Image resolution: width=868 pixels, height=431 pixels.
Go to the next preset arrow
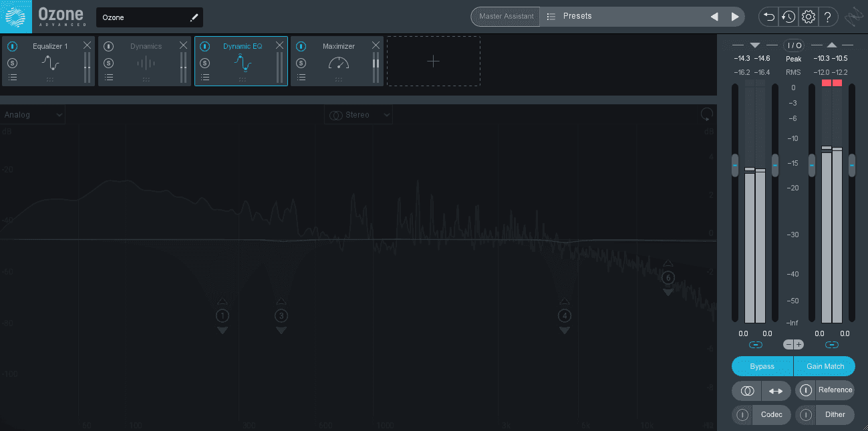coord(735,17)
